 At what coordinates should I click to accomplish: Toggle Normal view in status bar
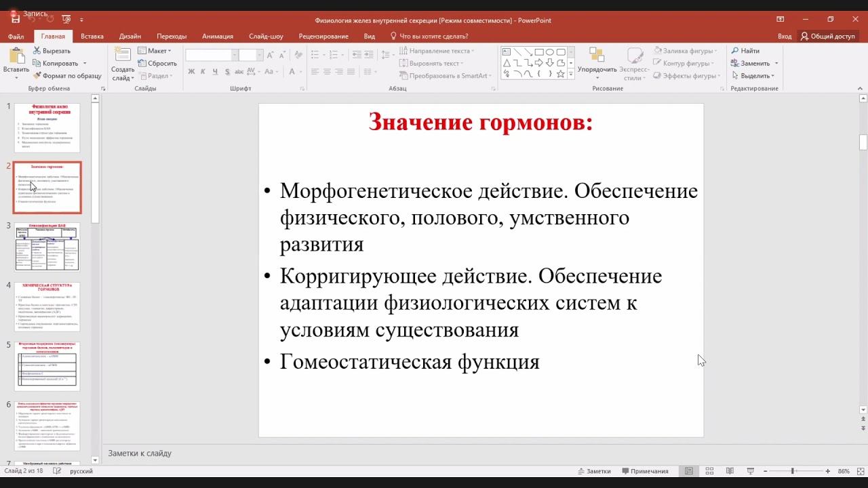689,471
